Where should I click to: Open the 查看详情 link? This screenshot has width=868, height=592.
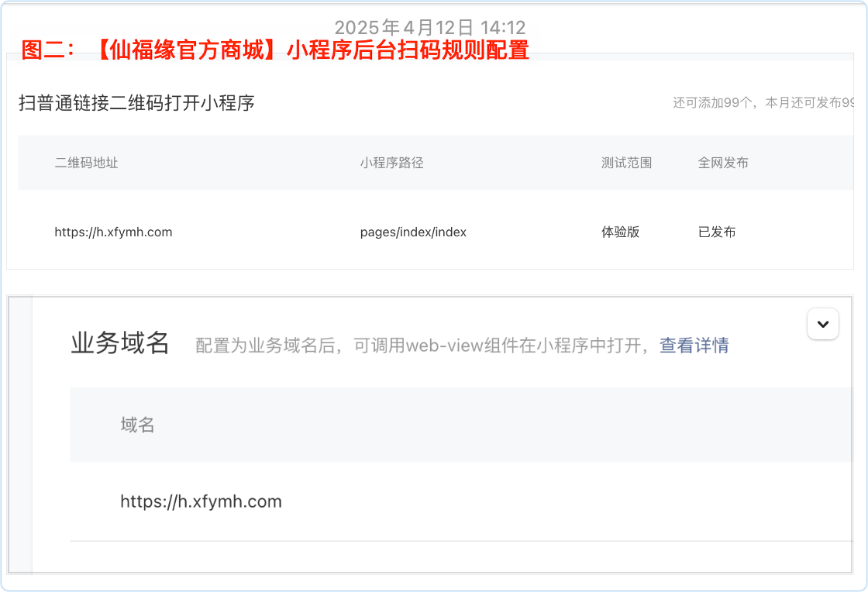coord(694,346)
